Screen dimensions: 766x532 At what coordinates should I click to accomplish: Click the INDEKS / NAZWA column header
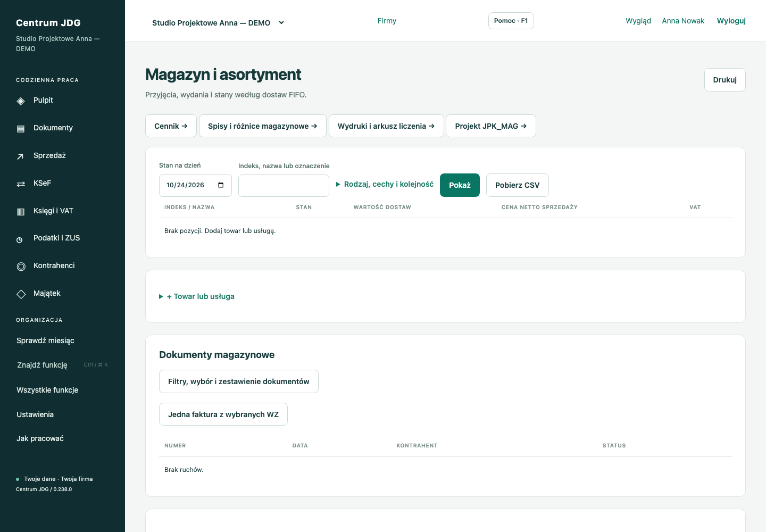pos(189,207)
